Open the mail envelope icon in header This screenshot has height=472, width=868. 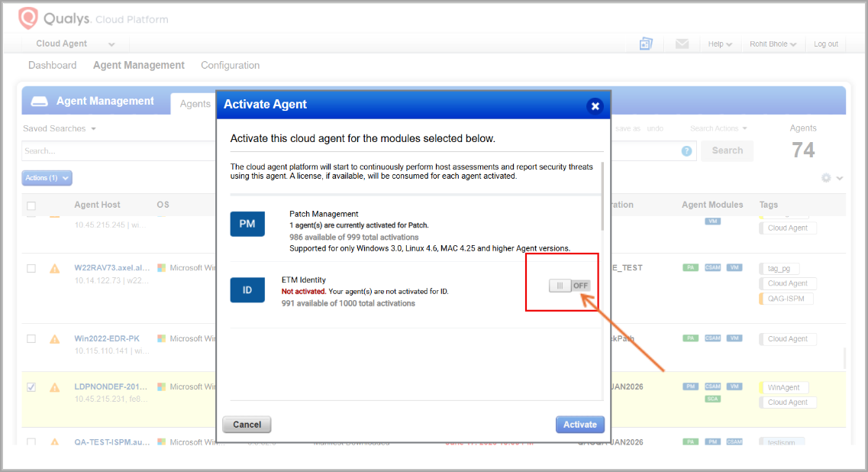682,44
